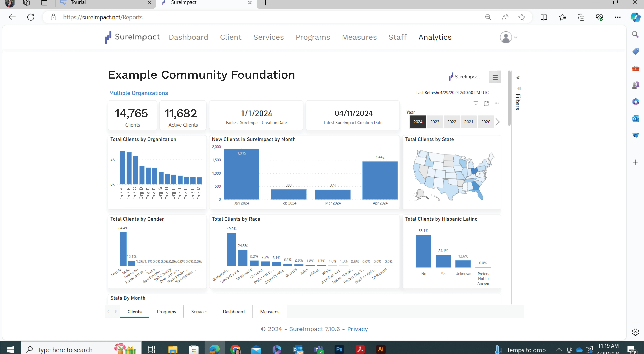Viewport: 644px width, 354px height.
Task: Click the Read aloud icon
Action: pos(505,17)
